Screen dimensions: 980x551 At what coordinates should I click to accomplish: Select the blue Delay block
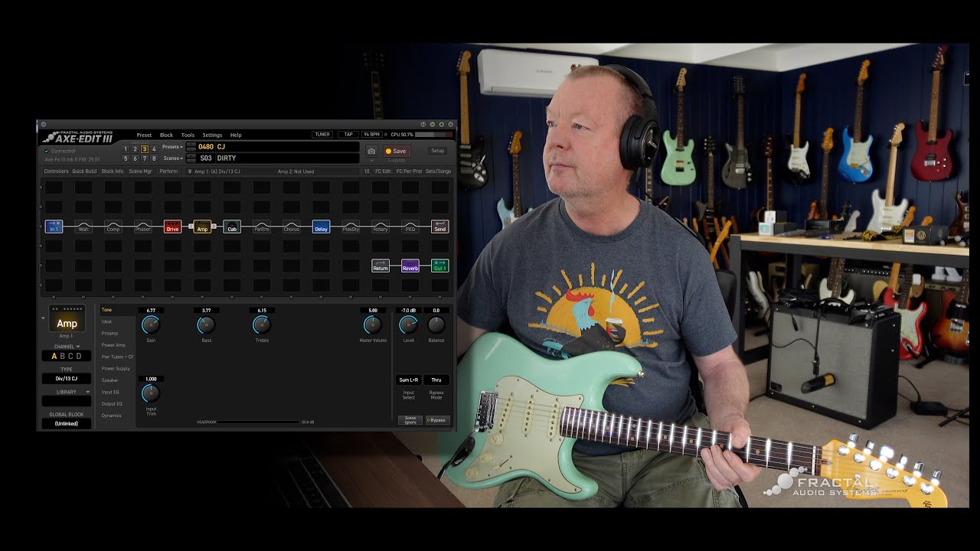321,227
